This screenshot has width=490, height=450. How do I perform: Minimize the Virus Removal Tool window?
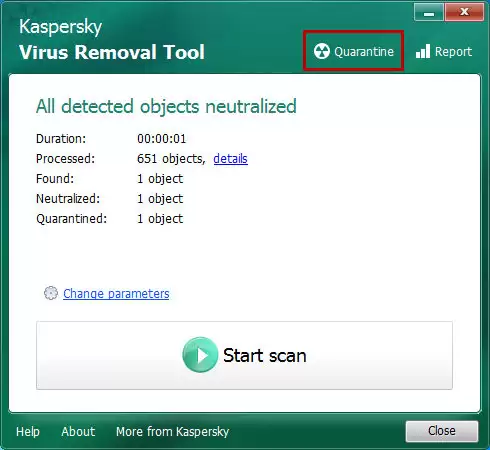(x=429, y=13)
